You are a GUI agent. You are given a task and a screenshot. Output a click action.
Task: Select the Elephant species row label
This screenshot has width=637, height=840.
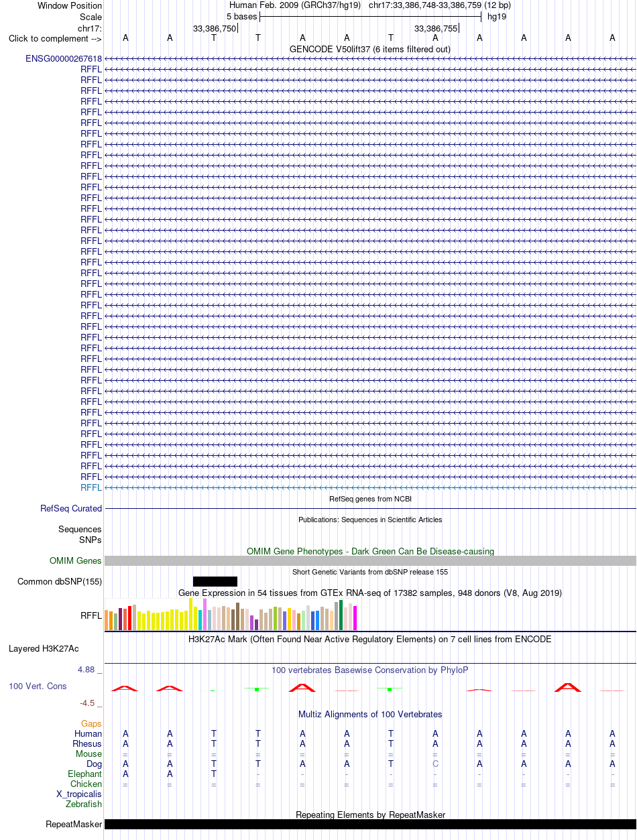(85, 774)
